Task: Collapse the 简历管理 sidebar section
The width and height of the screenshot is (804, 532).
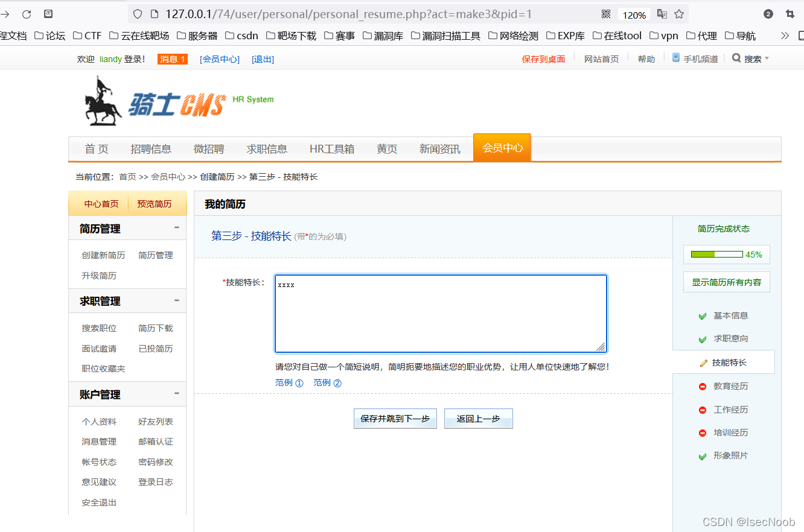Action: click(x=176, y=228)
